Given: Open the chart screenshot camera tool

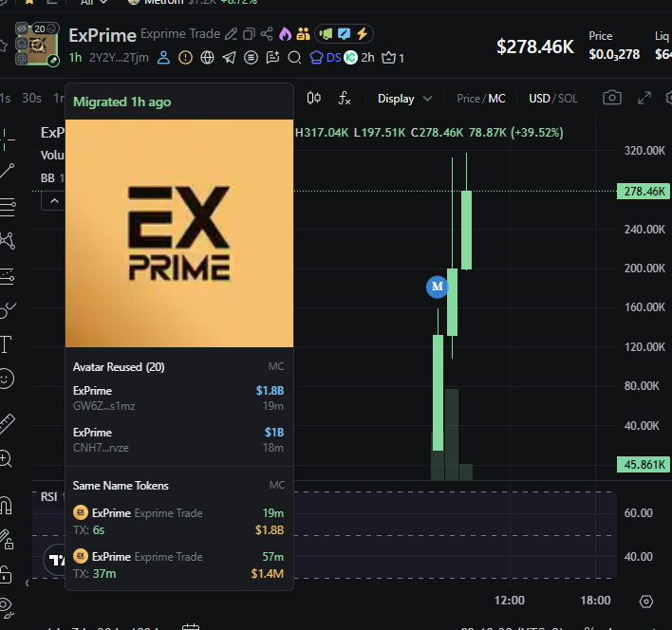Looking at the screenshot, I should 613,98.
